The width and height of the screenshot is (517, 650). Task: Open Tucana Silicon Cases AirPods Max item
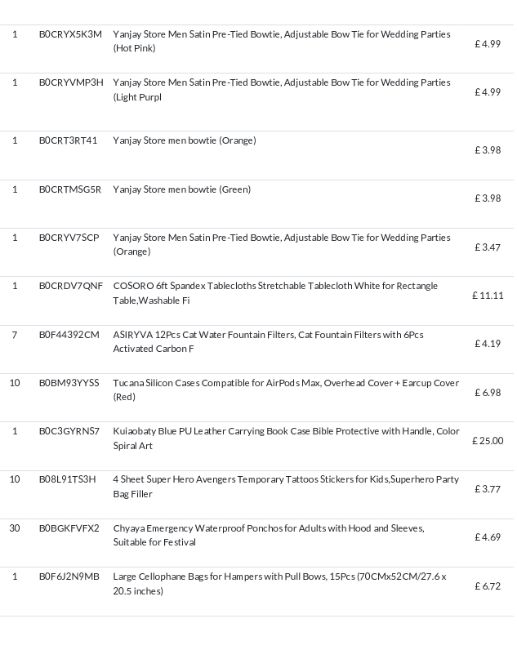286,390
